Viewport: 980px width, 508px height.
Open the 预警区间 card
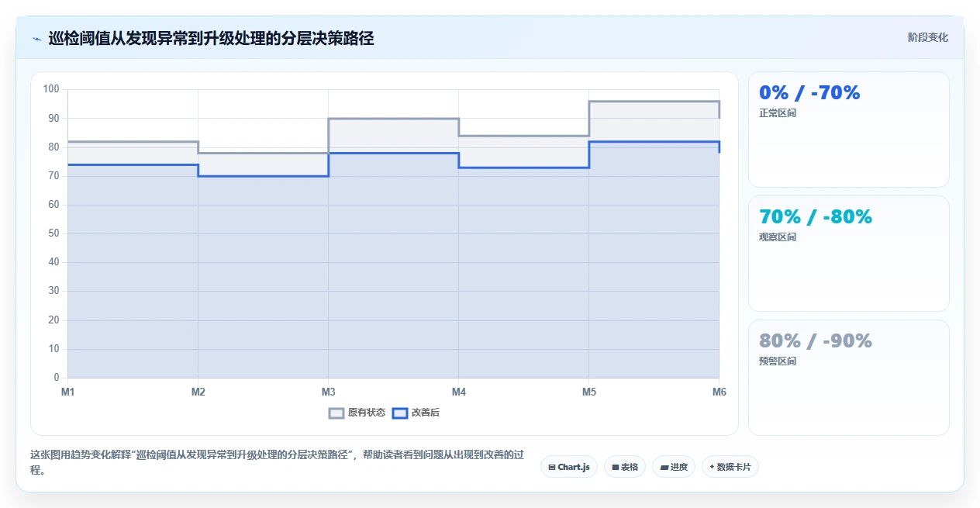tap(848, 378)
